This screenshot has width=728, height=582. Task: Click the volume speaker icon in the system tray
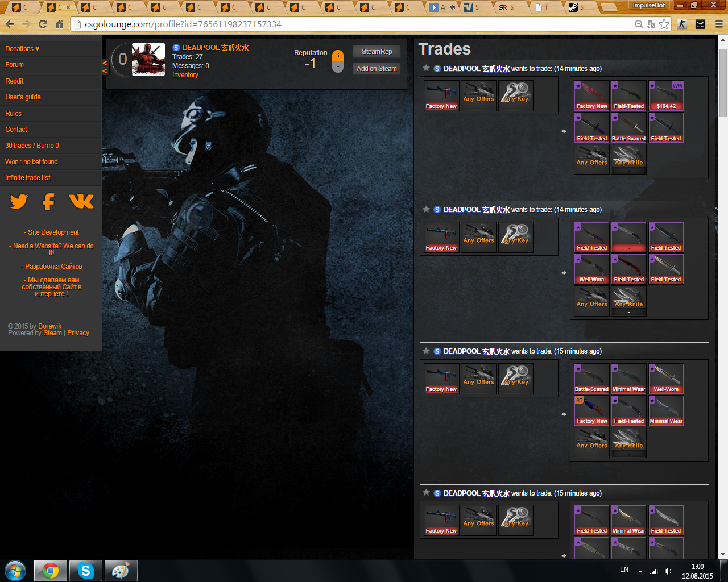pos(668,571)
